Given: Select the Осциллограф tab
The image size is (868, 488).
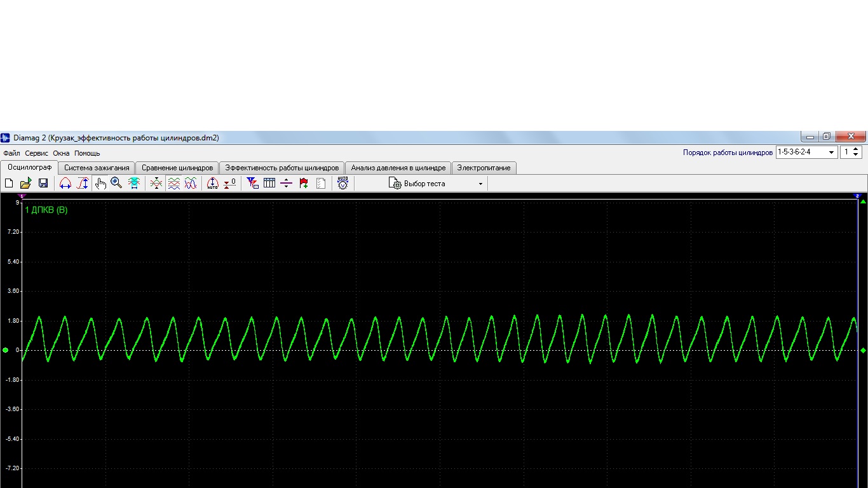Looking at the screenshot, I should 29,167.
